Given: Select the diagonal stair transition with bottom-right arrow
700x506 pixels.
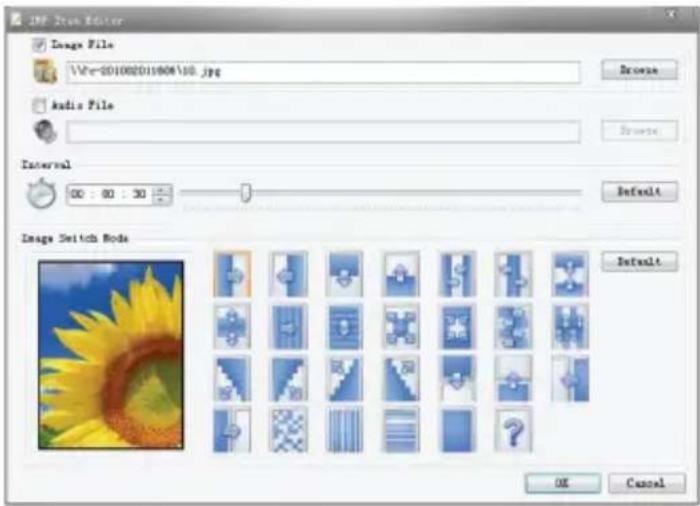Looking at the screenshot, I should (x=288, y=378).
